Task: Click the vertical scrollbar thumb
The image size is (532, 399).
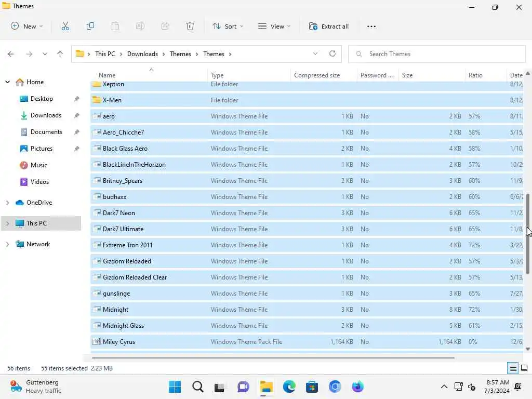Action: (528, 233)
